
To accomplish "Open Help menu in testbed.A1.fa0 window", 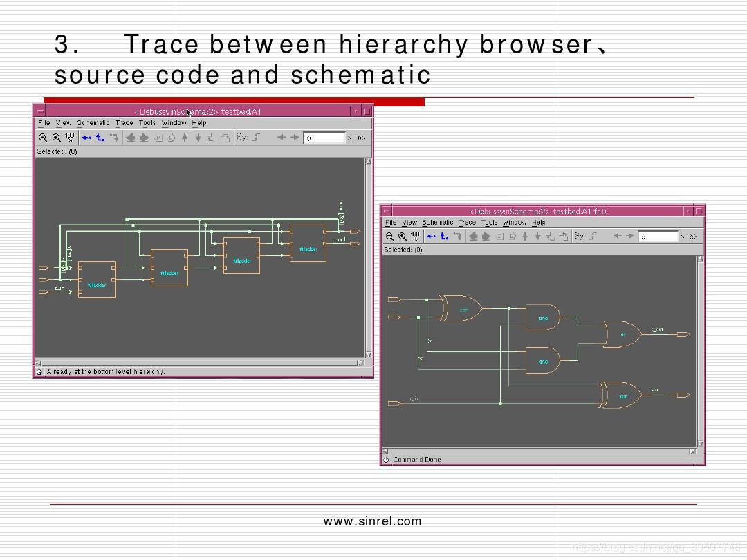I will click(538, 223).
